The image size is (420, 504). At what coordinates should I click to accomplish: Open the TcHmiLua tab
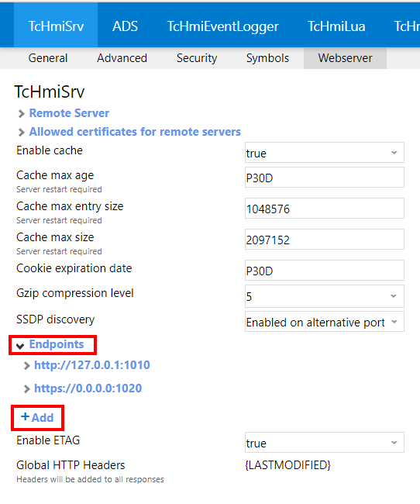click(x=336, y=26)
